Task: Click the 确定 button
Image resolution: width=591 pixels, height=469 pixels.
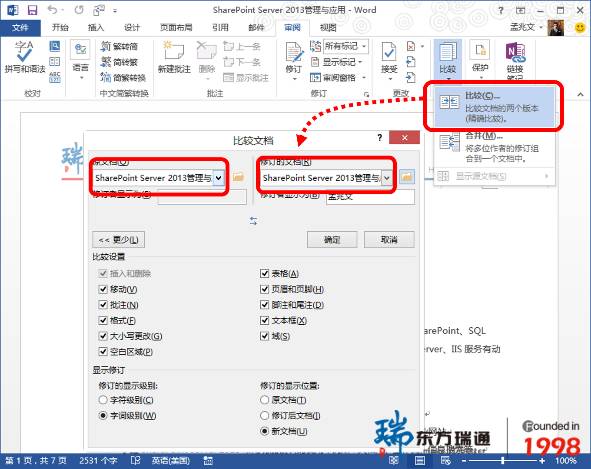Action: [x=332, y=239]
